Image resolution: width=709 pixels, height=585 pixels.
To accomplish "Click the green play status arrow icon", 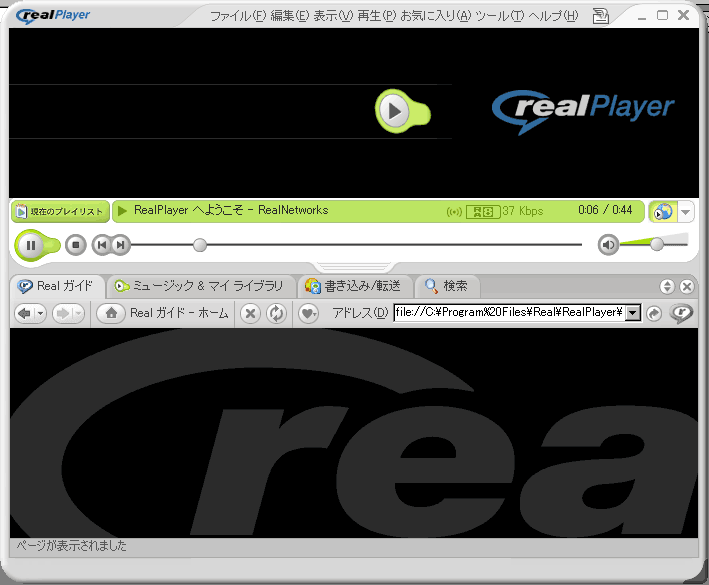I will click(x=122, y=211).
